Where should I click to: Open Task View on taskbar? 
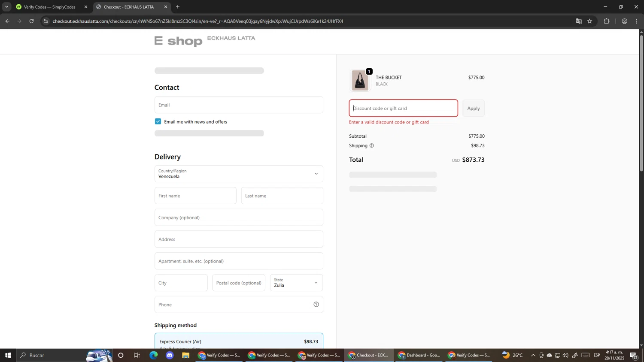pos(137,355)
